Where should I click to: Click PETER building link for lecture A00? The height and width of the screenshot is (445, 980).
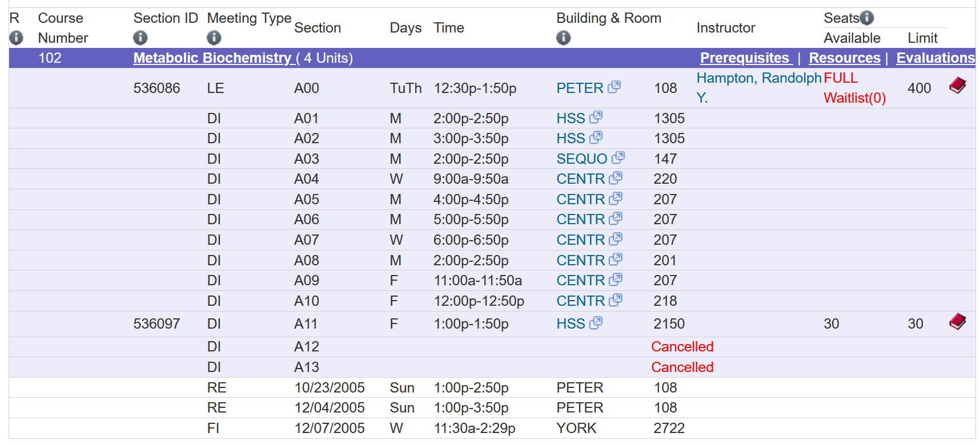(580, 88)
